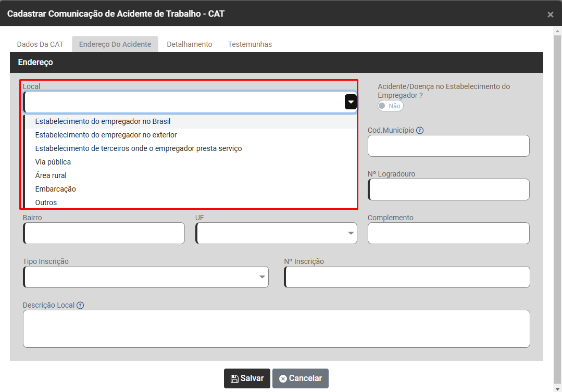Open the Tipo Inscrição dropdown
This screenshot has width=562, height=392.
coord(146,277)
